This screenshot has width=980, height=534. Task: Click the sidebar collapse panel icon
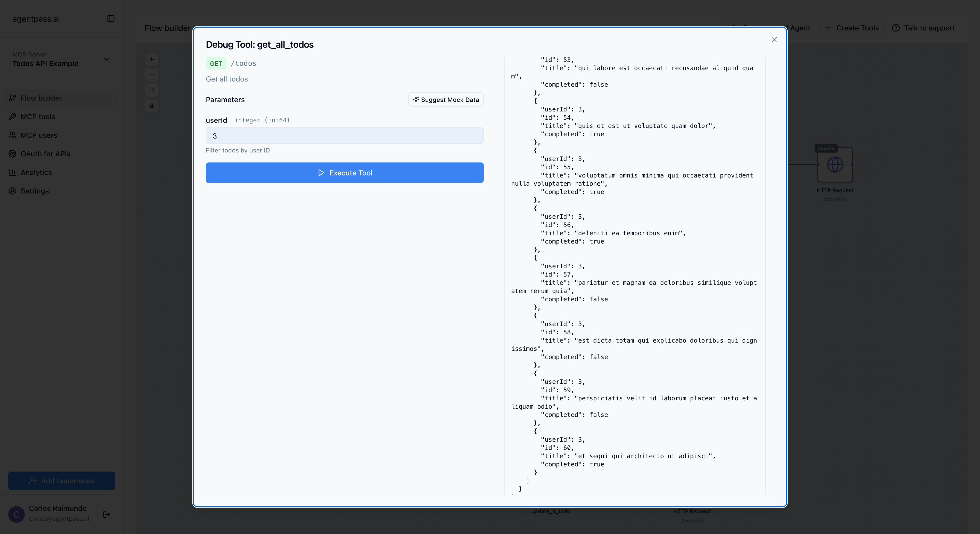[x=111, y=19]
